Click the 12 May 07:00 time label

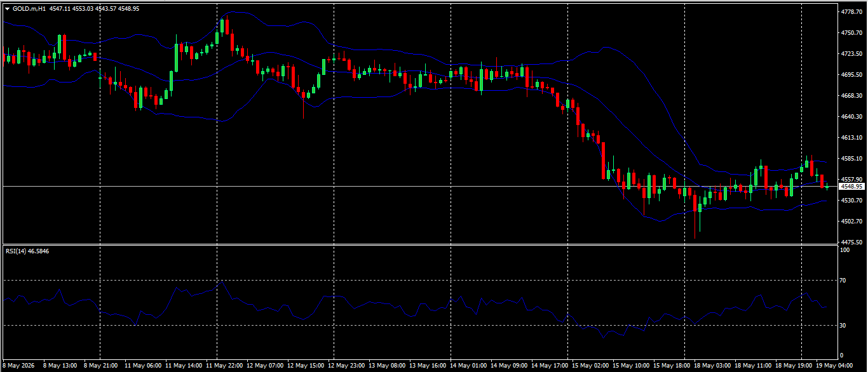265,366
